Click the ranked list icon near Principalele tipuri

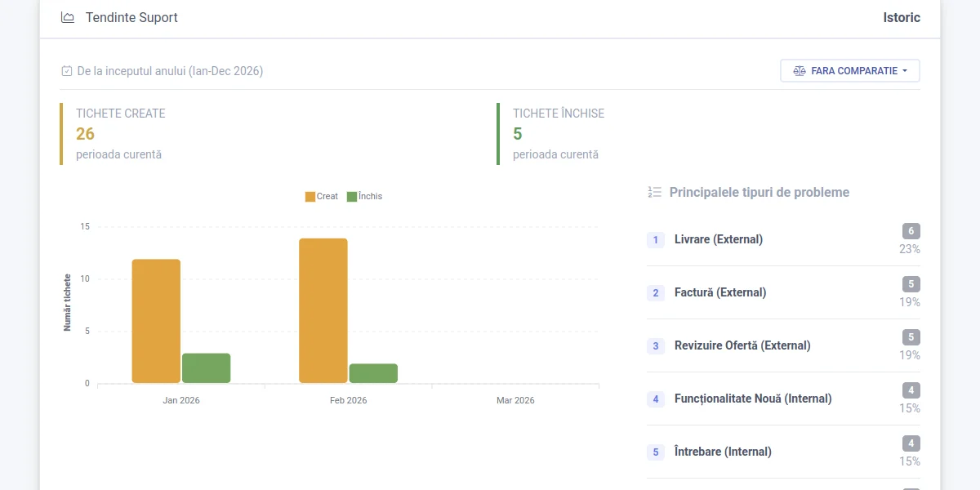click(x=653, y=192)
